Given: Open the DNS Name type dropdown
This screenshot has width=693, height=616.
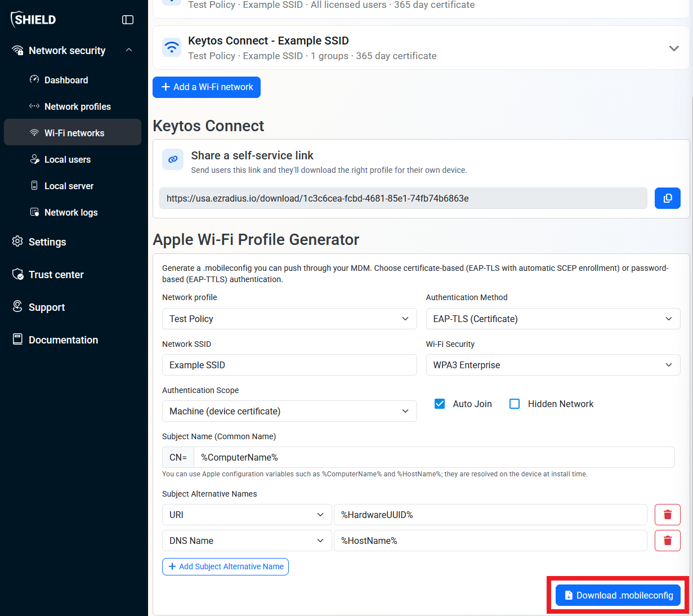Looking at the screenshot, I should (247, 541).
